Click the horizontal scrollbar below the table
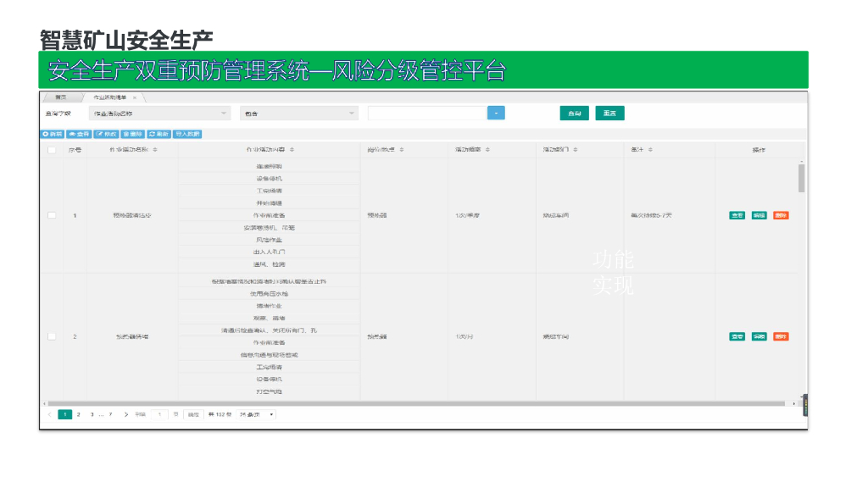 (416, 404)
